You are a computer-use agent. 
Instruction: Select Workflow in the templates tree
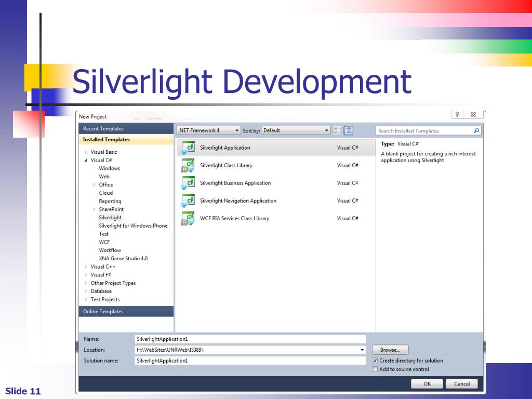110,250
